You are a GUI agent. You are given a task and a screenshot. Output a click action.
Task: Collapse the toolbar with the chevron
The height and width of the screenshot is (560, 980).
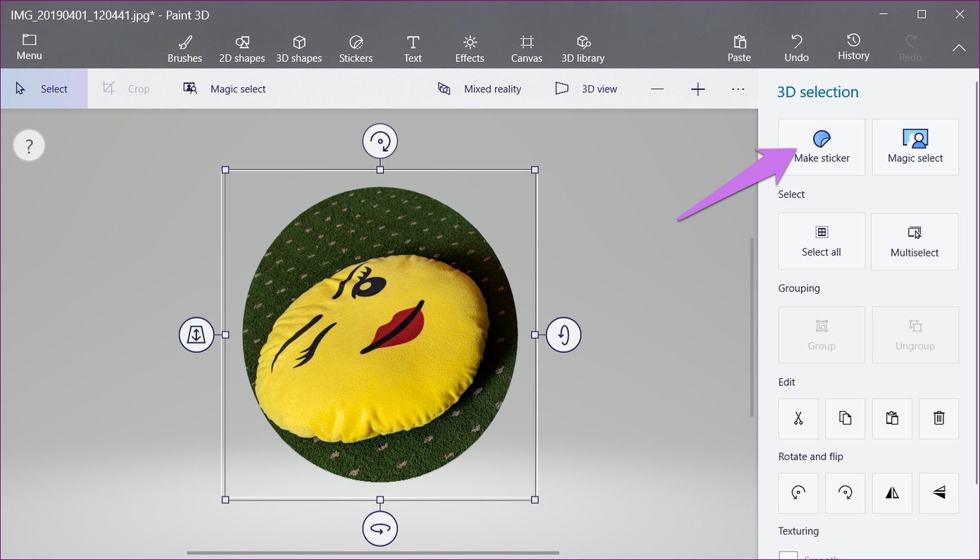point(959,48)
